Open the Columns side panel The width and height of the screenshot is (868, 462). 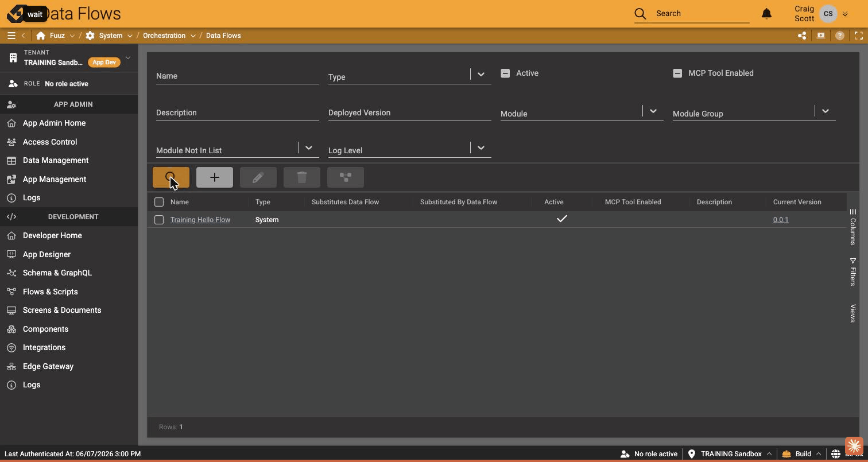coord(853,227)
